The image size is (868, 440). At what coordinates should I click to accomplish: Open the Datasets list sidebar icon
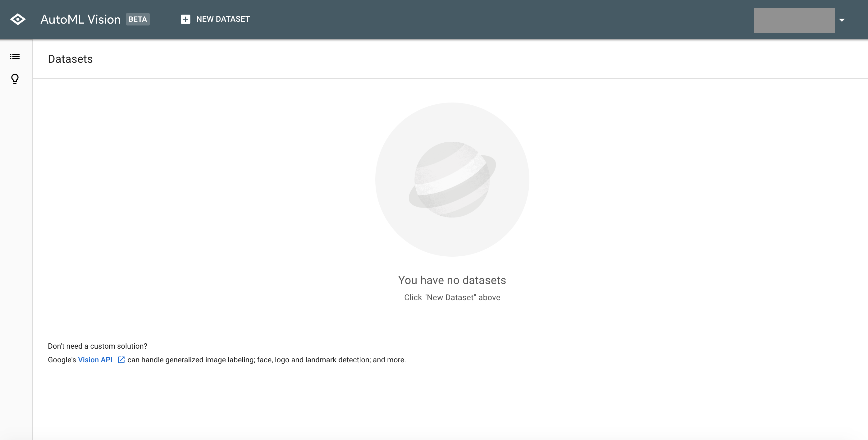15,57
